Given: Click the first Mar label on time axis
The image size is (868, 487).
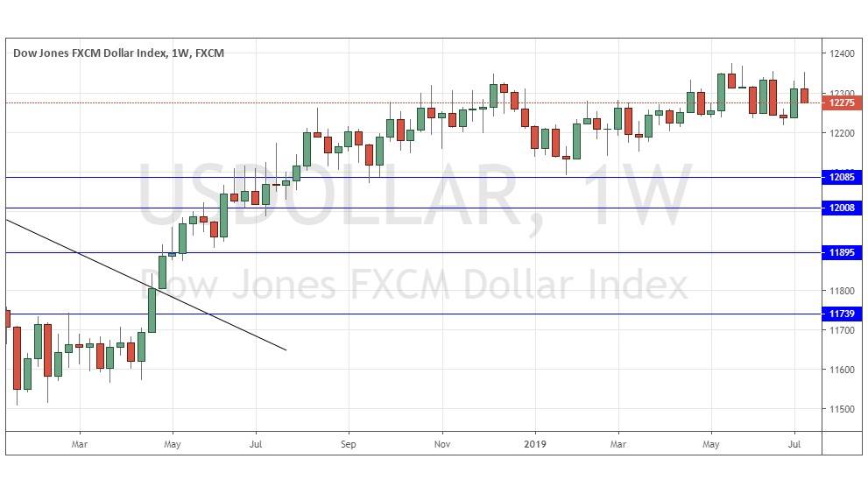Looking at the screenshot, I should [x=80, y=443].
